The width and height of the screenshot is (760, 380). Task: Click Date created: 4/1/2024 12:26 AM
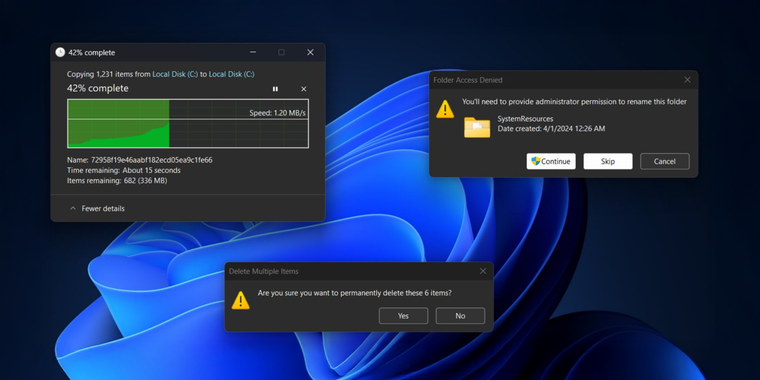point(551,129)
